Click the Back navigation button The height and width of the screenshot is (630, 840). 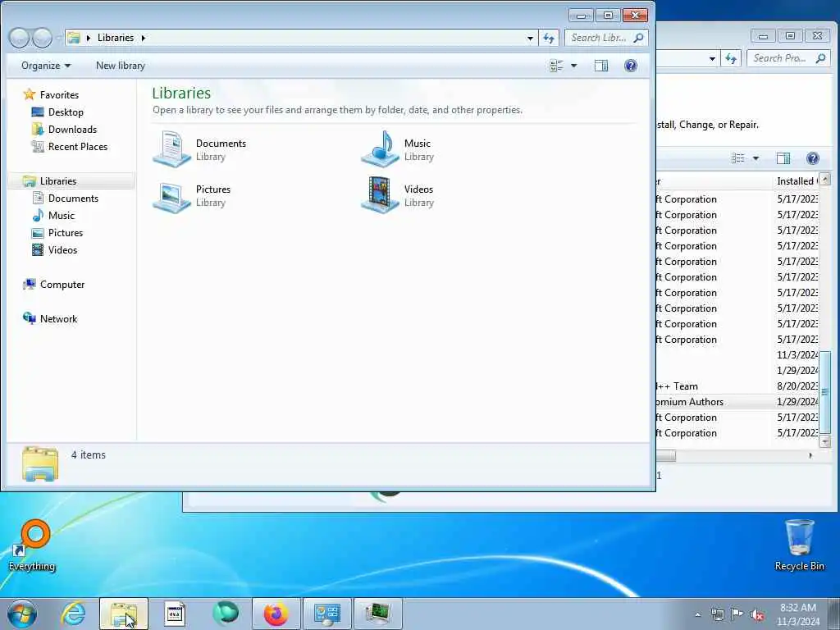tap(20, 38)
